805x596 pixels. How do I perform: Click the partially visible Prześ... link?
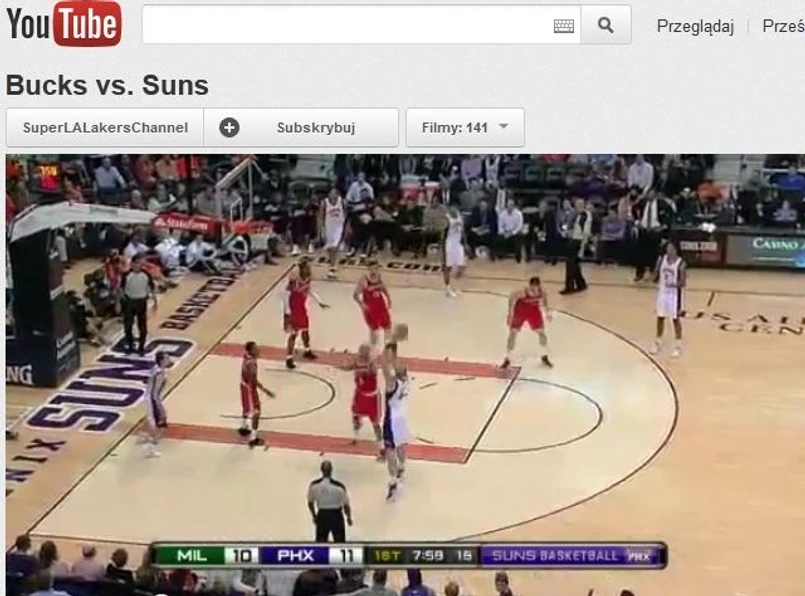click(783, 26)
